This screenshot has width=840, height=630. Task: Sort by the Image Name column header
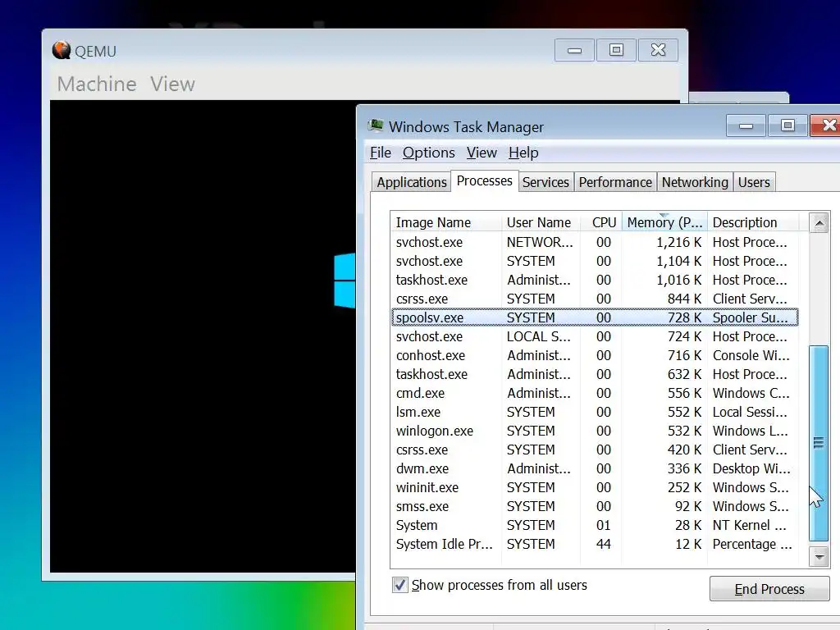tap(445, 222)
